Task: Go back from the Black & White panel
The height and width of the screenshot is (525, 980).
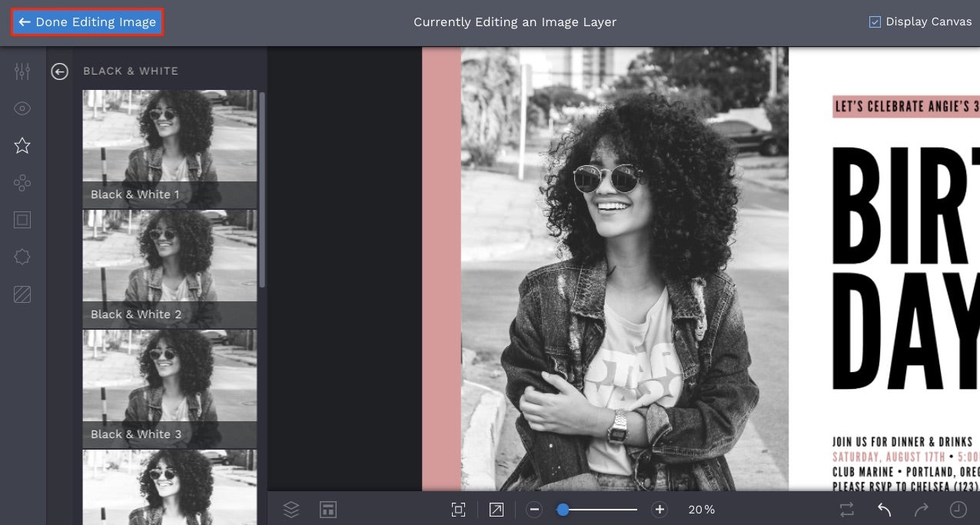Action: pos(60,71)
